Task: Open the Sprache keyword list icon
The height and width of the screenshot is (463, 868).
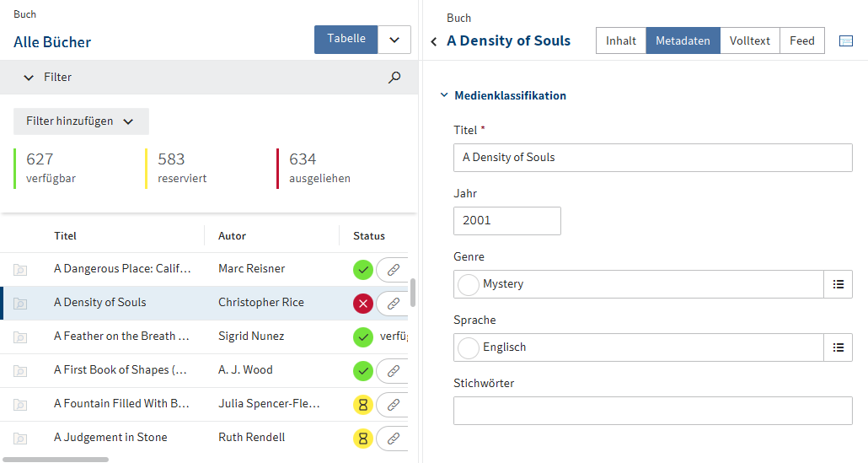Action: (838, 347)
